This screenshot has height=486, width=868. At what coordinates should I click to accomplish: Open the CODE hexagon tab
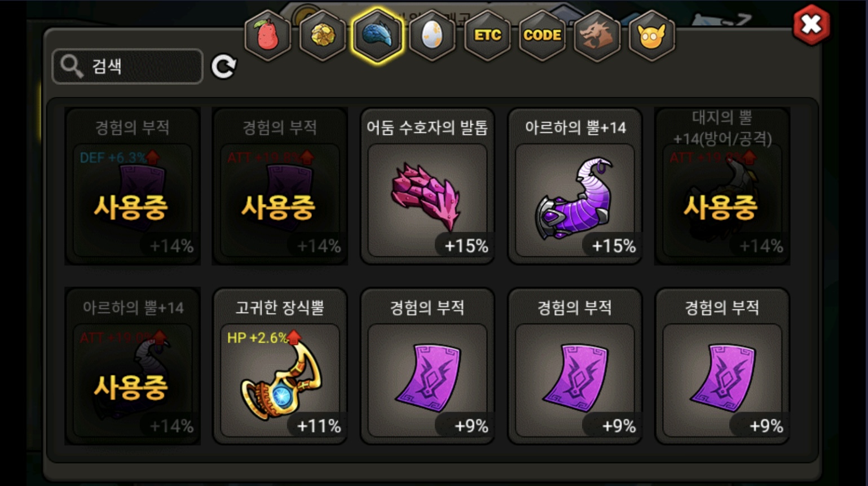click(542, 36)
